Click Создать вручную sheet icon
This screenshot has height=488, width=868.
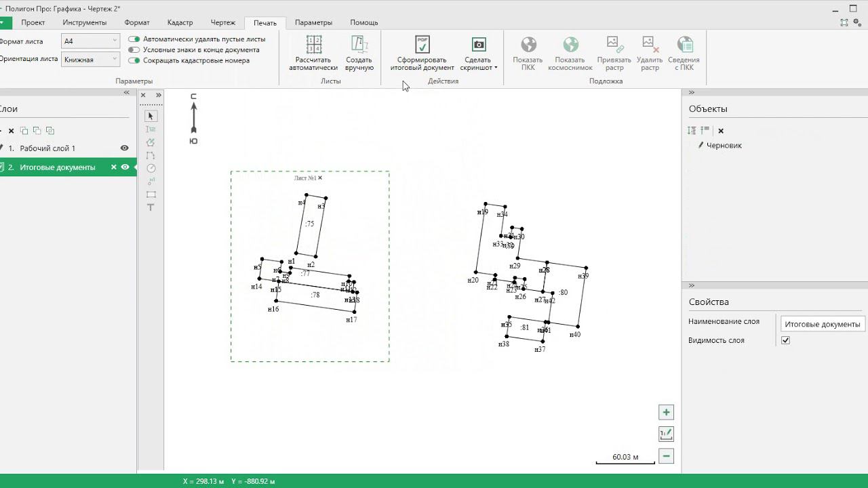(359, 45)
